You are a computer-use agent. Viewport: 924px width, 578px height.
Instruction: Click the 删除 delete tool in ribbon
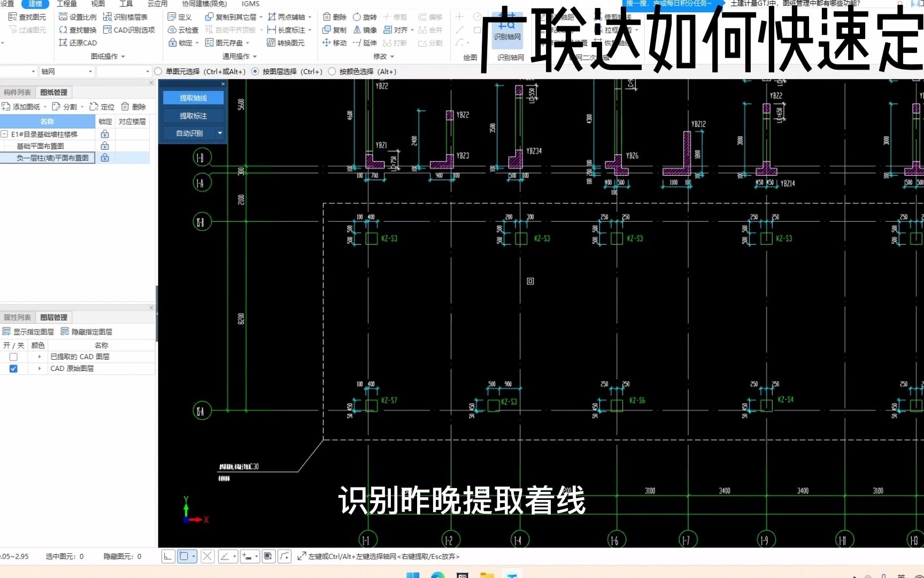point(335,17)
